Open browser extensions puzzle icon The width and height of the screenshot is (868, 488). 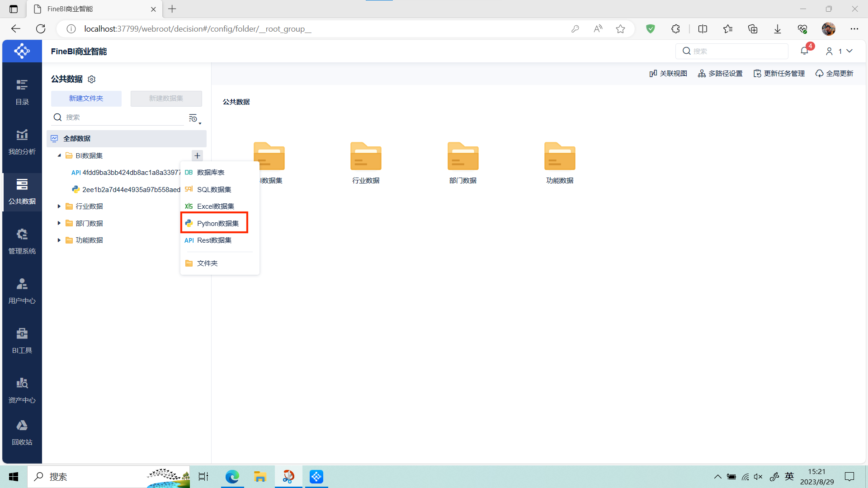pos(675,29)
